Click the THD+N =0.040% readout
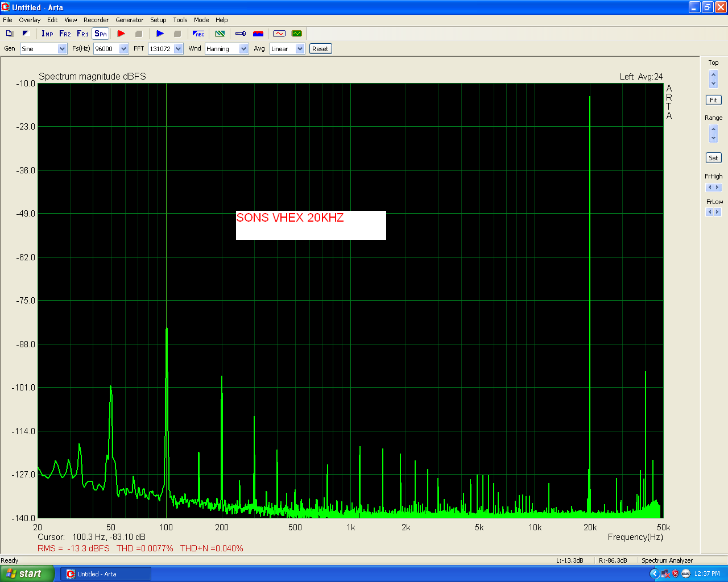The image size is (728, 582). [x=212, y=548]
